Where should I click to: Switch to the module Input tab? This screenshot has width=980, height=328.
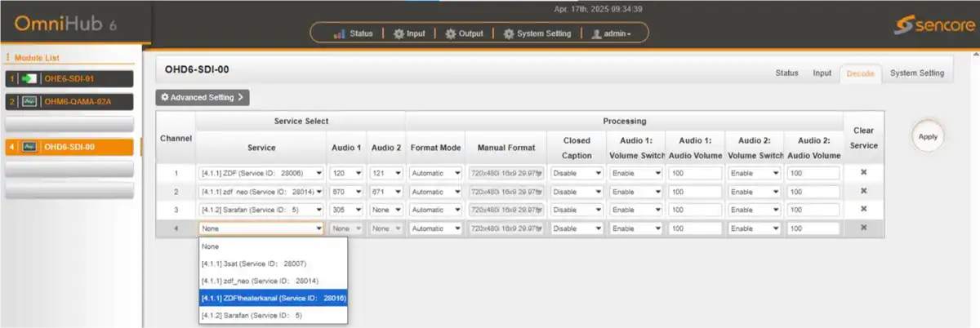click(822, 73)
